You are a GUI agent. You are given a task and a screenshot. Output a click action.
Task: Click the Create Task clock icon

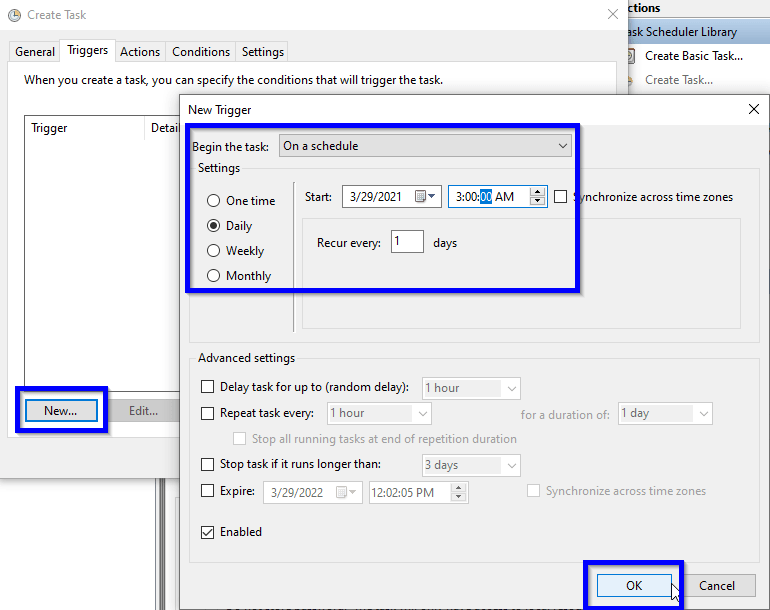pyautogui.click(x=14, y=15)
